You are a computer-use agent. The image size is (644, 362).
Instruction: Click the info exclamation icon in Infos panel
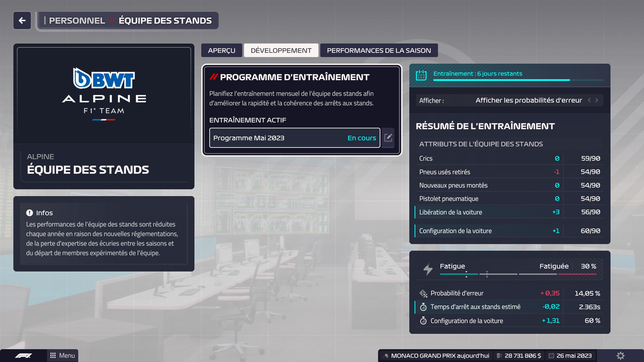(30, 212)
